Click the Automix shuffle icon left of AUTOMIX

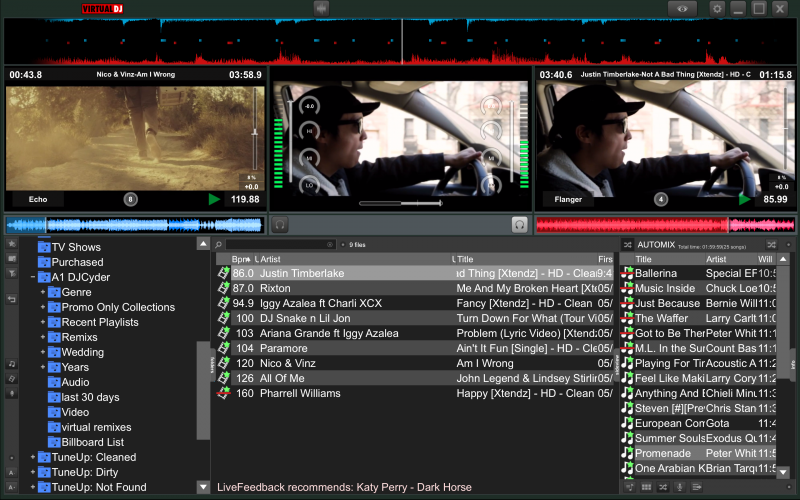tap(628, 245)
